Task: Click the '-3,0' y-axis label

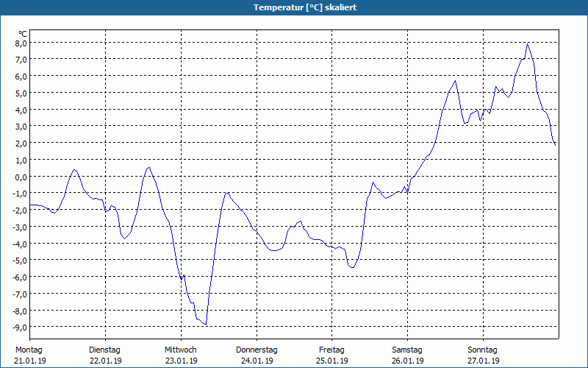Action: (21, 227)
